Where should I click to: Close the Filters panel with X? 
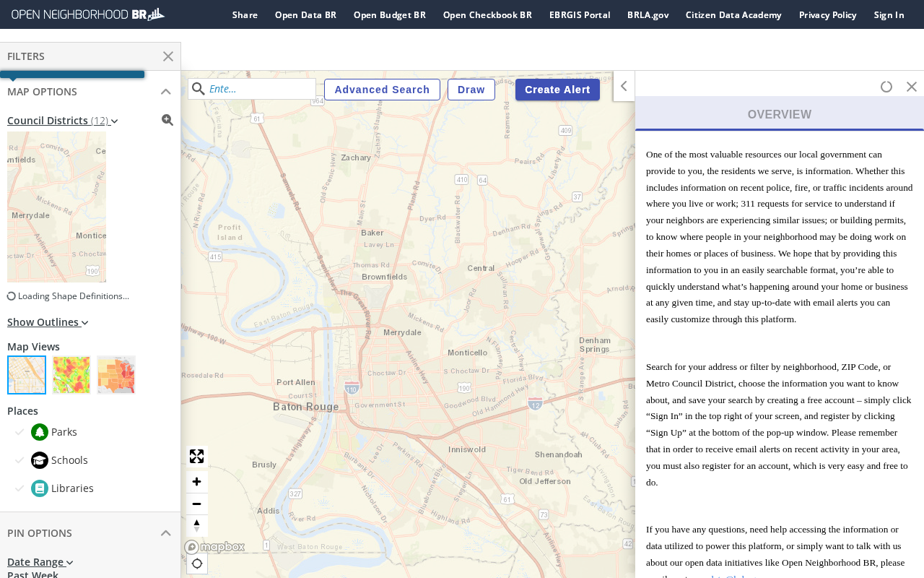pyautogui.click(x=168, y=56)
